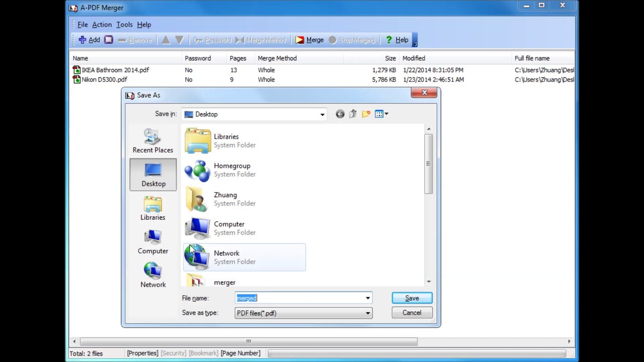
Task: Create a new folder in Save As
Action: pyautogui.click(x=366, y=114)
